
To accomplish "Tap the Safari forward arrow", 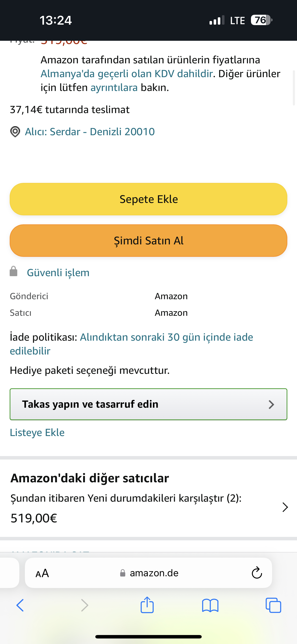I will (85, 605).
